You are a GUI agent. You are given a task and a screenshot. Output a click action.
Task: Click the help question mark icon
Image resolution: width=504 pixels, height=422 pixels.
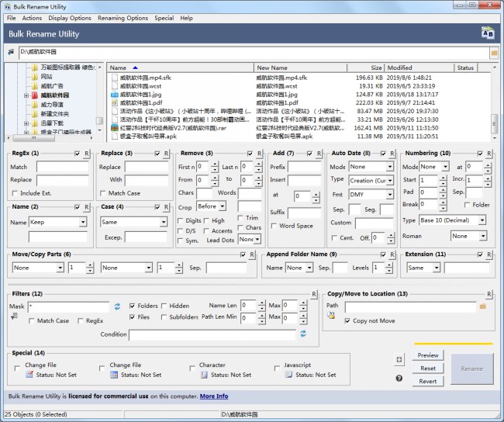399,379
